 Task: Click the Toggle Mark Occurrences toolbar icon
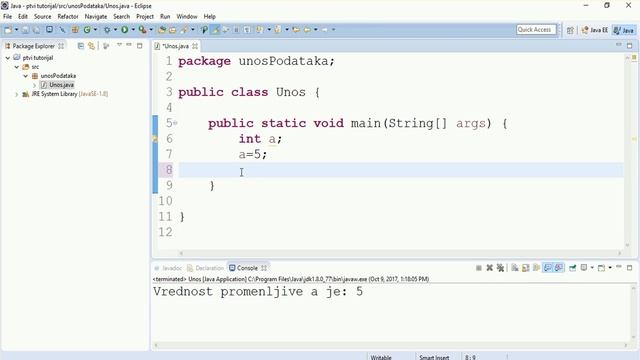point(215,30)
